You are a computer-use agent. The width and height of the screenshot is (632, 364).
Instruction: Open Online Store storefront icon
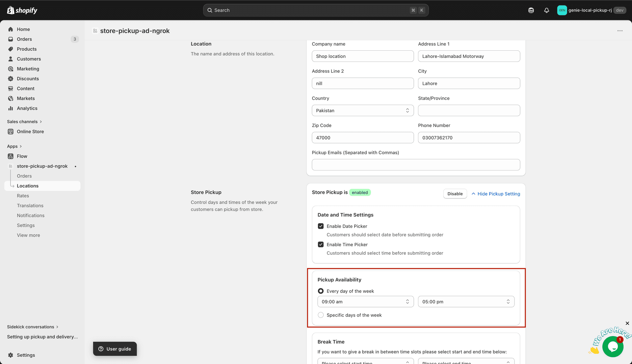(11, 131)
